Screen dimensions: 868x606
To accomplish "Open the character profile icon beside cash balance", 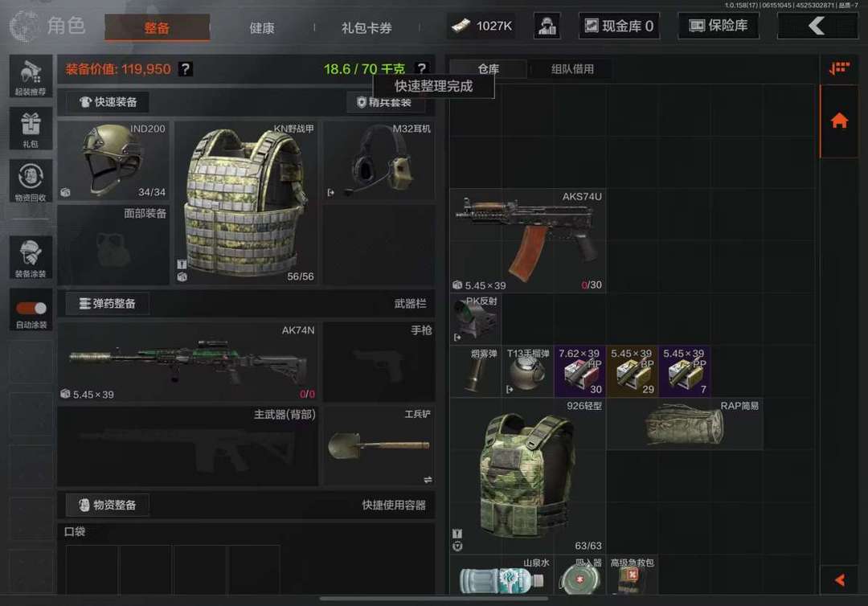I will click(547, 26).
